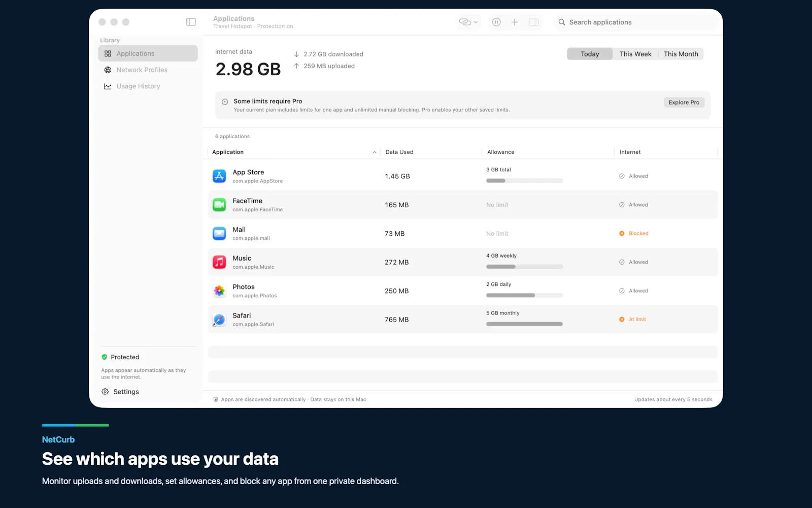The width and height of the screenshot is (812, 508).
Task: Switch to This Week range
Action: coord(635,54)
